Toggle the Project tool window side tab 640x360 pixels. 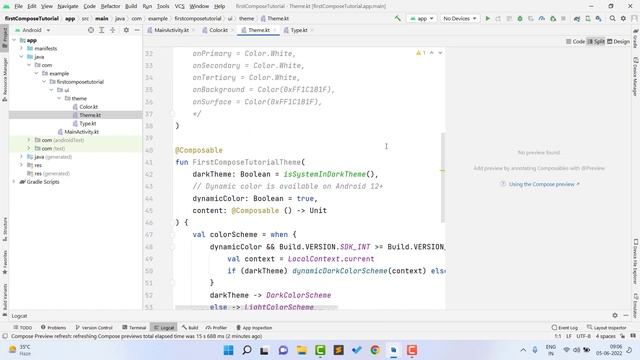click(x=4, y=38)
